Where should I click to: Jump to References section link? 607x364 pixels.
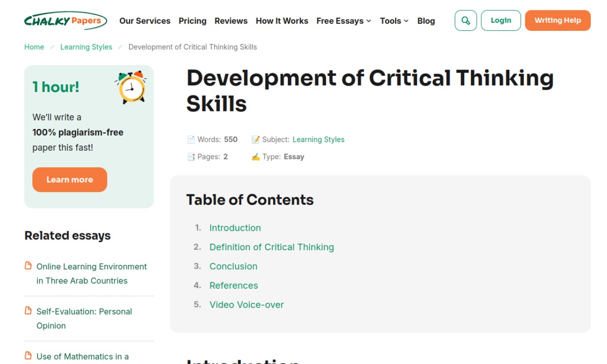234,285
